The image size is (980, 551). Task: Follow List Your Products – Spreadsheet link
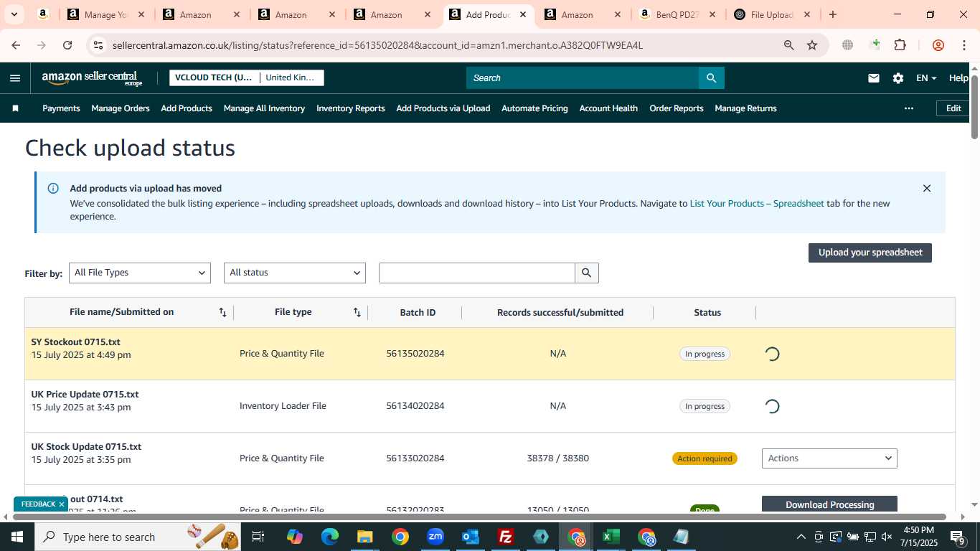[x=757, y=204]
